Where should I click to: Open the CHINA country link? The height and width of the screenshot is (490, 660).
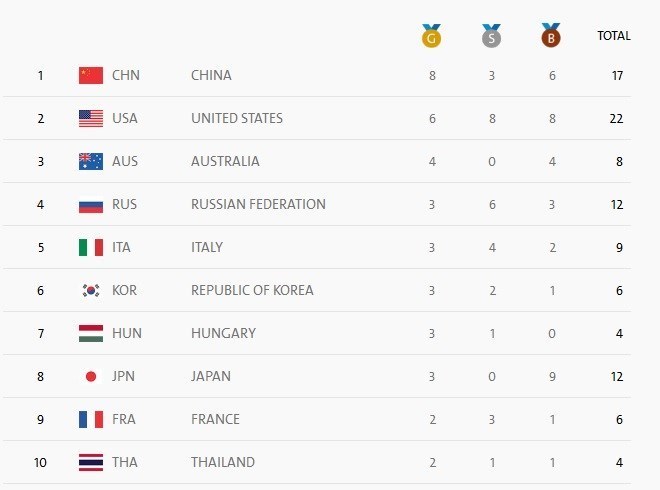point(211,75)
